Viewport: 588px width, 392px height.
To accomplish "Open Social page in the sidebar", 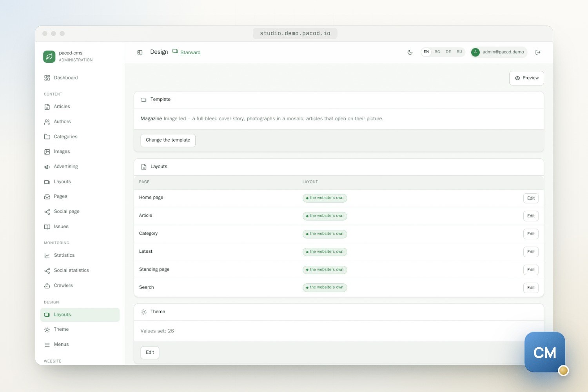I will click(x=80, y=212).
